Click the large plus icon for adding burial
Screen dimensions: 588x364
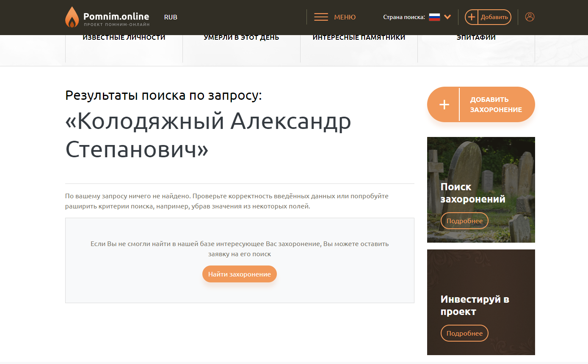pos(444,104)
